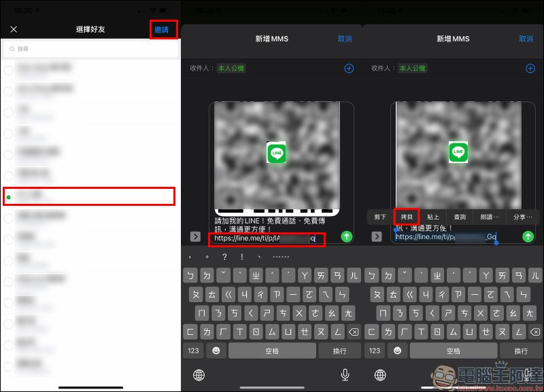Tap the ㄓ key, right keyboard
The height and width of the screenshot is (392, 544).
click(437, 276)
